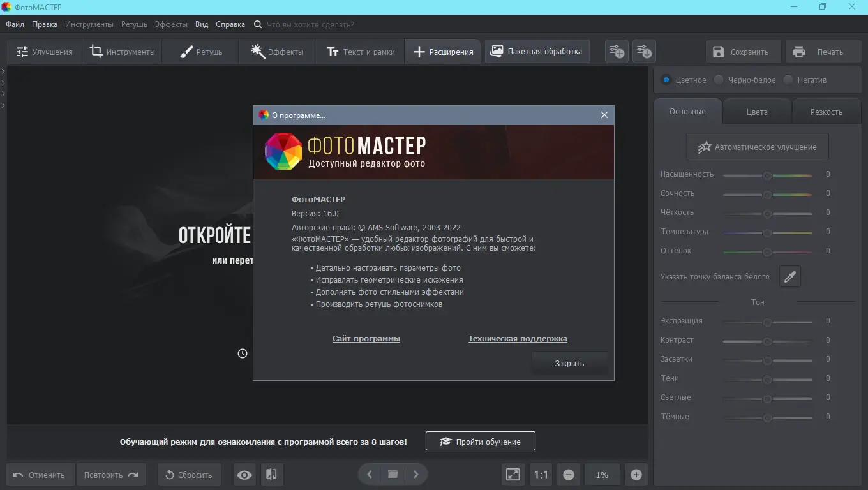Switch to the Улучшения toolbar tab
Screen dimensions: 868x490
click(x=44, y=52)
